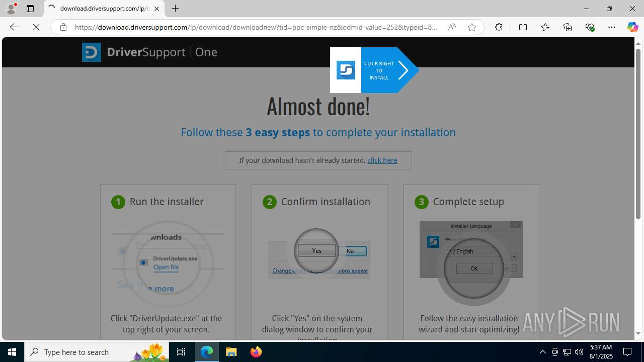Open the Windows Start menu
The width and height of the screenshot is (644, 362).
[12, 352]
